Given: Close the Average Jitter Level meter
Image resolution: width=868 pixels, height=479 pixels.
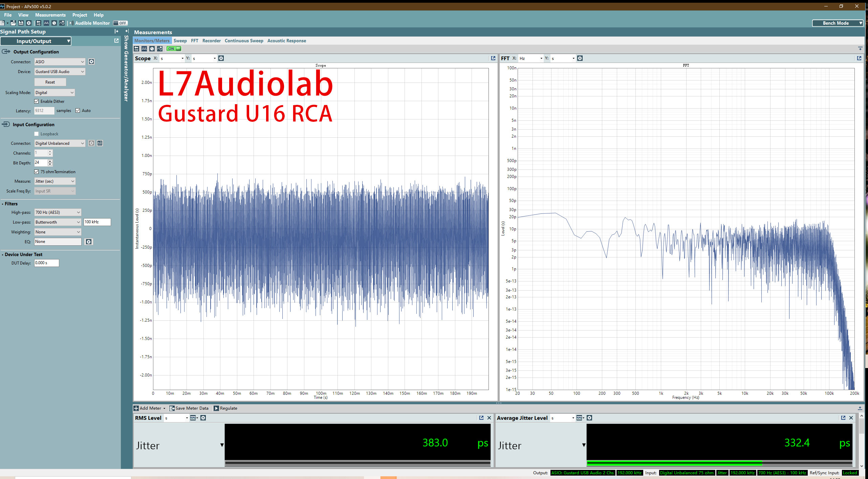Looking at the screenshot, I should tap(851, 418).
